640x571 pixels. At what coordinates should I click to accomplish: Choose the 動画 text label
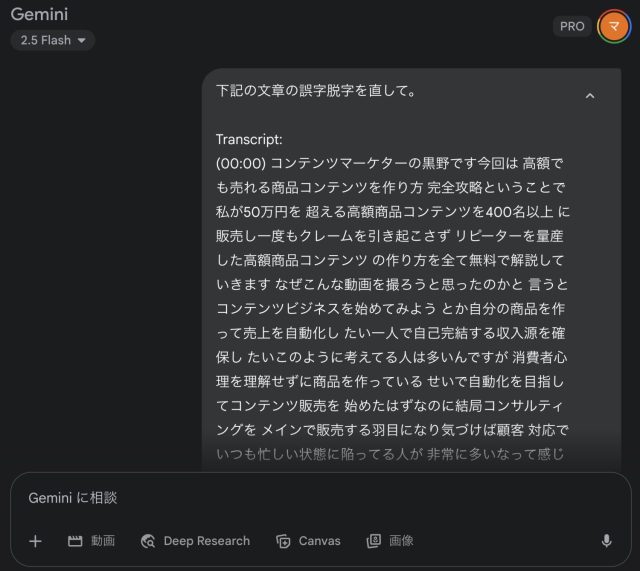coord(103,541)
